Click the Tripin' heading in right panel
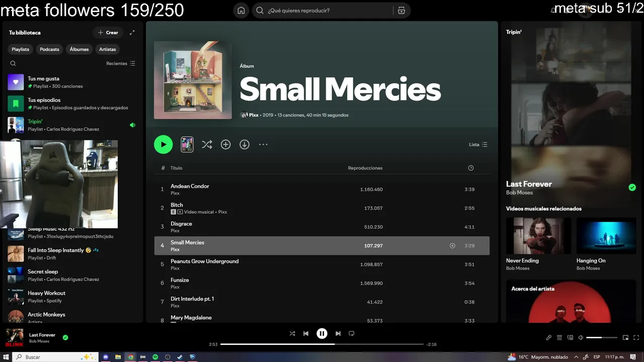 [514, 32]
